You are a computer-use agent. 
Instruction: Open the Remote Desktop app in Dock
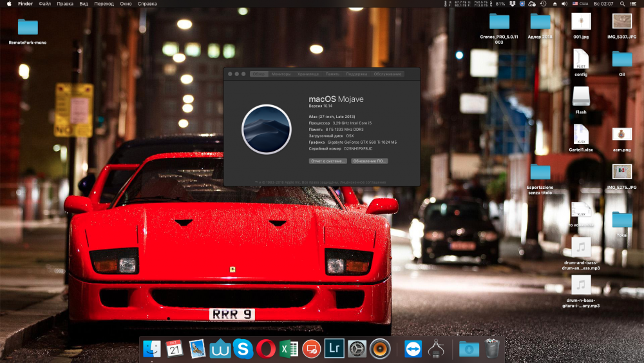point(312,349)
